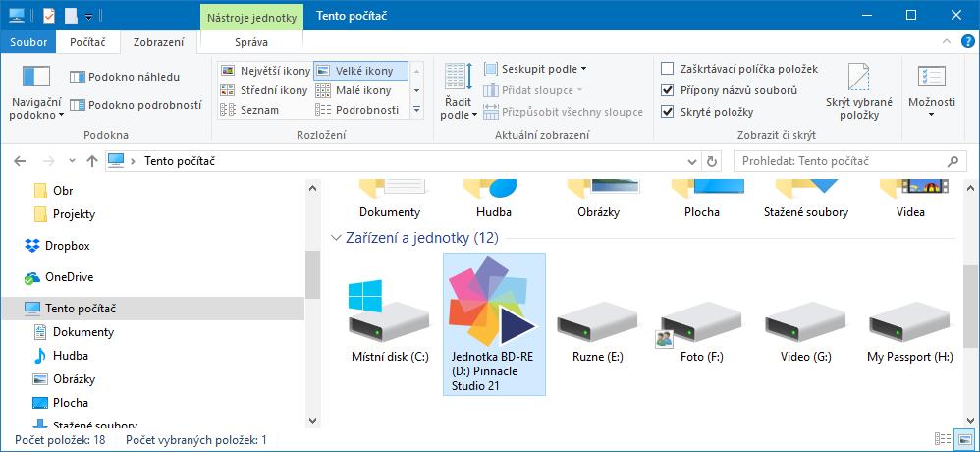Click the search magnifier icon
Image resolution: width=980 pixels, height=452 pixels.
click(x=953, y=161)
